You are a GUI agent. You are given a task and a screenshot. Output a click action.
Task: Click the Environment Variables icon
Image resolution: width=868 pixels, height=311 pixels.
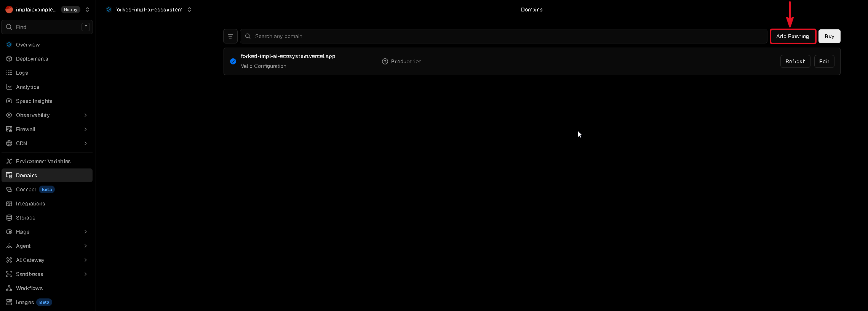click(9, 161)
